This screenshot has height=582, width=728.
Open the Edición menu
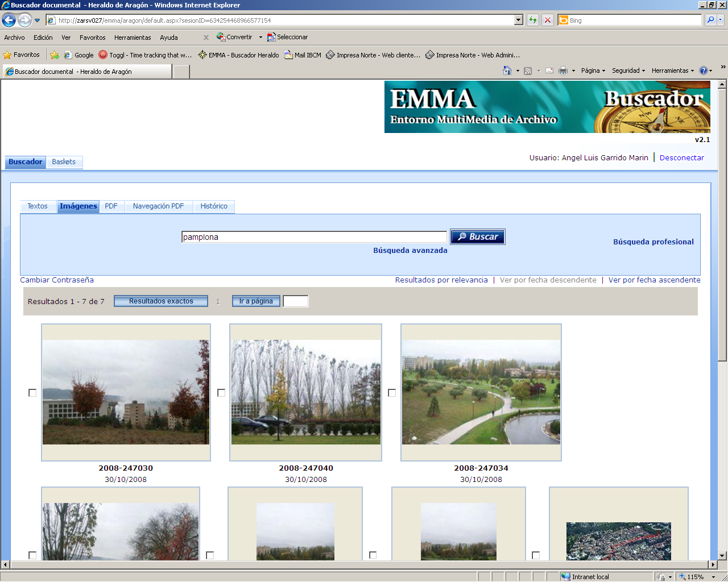(43, 38)
